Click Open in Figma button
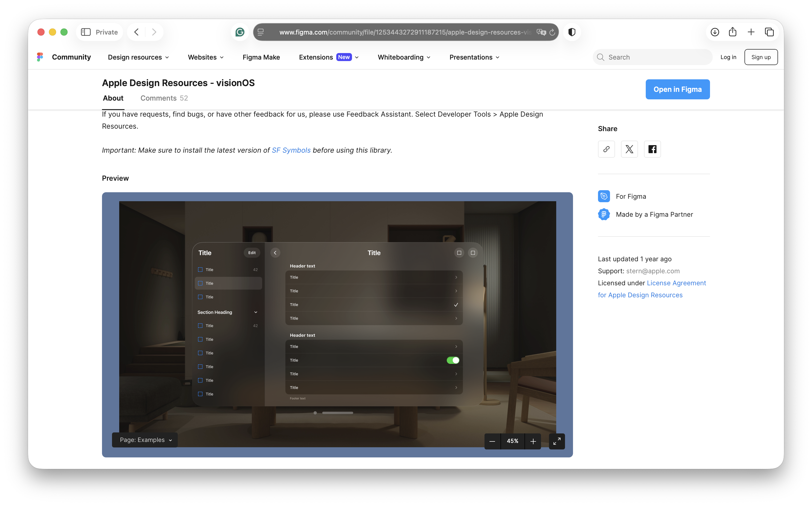812x506 pixels. (677, 89)
